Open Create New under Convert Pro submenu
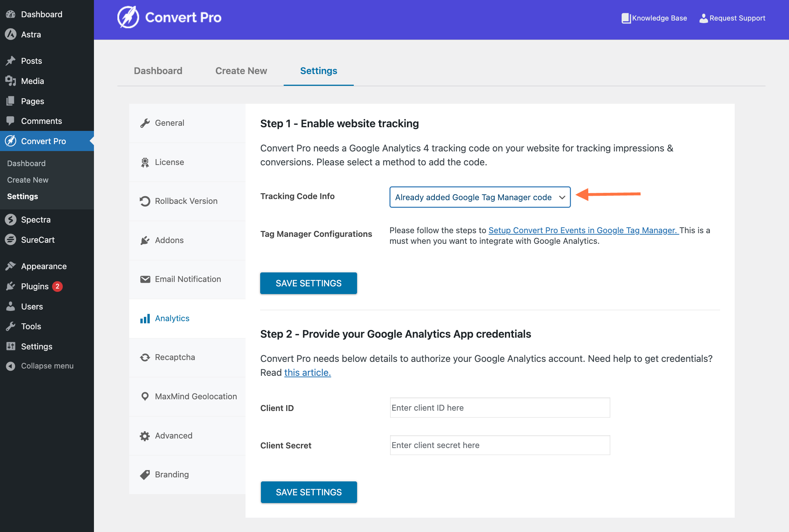This screenshot has width=789, height=532. [28, 180]
